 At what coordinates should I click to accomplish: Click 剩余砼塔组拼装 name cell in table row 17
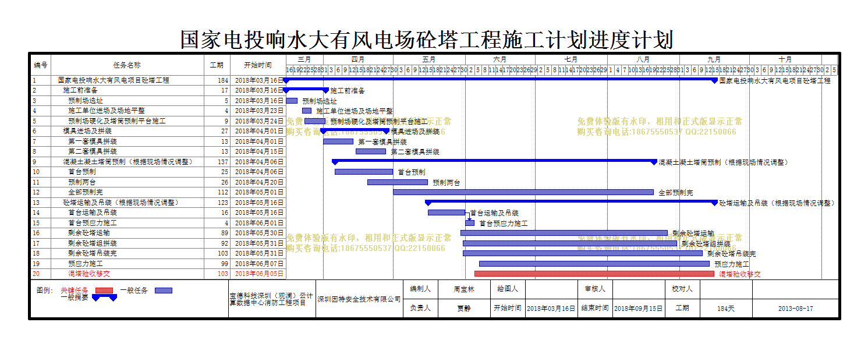[127, 243]
